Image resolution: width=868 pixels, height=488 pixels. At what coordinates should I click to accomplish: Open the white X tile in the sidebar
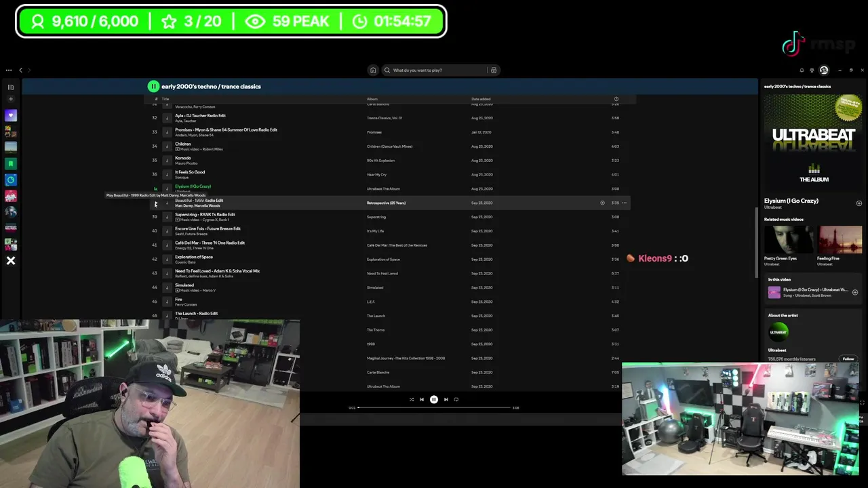(x=11, y=260)
